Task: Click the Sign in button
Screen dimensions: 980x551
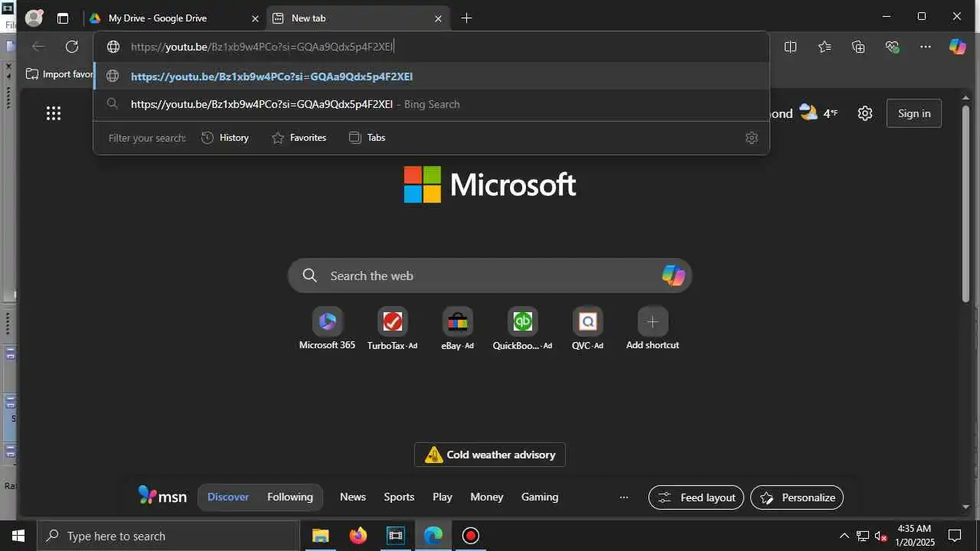Action: (914, 113)
